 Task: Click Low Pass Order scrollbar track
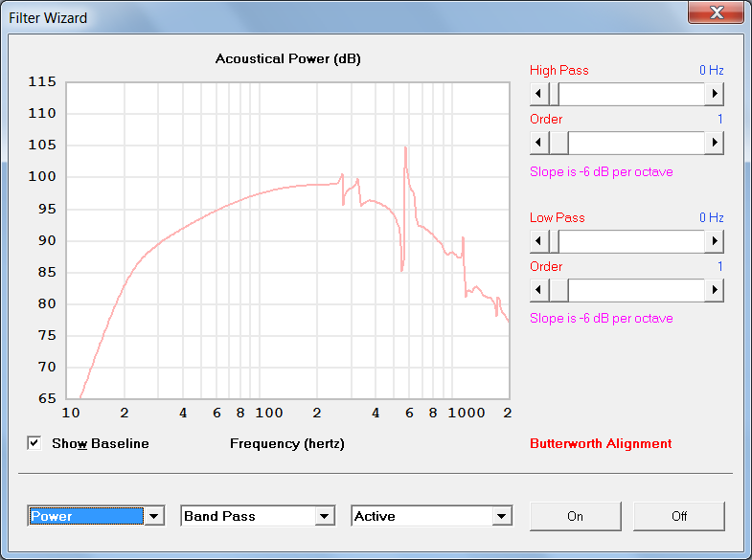[x=636, y=290]
